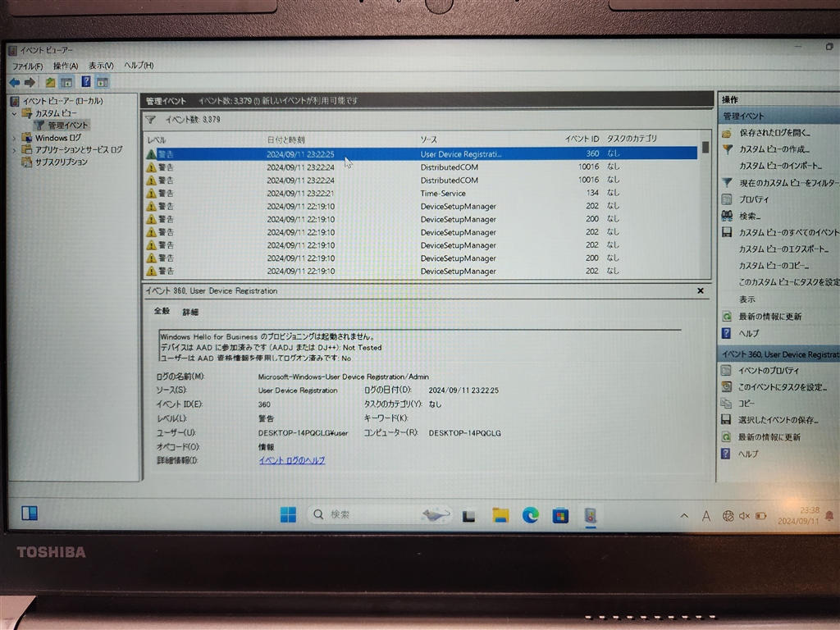Click the blue Help question-mark toolbar icon
This screenshot has width=840, height=630.
click(85, 82)
